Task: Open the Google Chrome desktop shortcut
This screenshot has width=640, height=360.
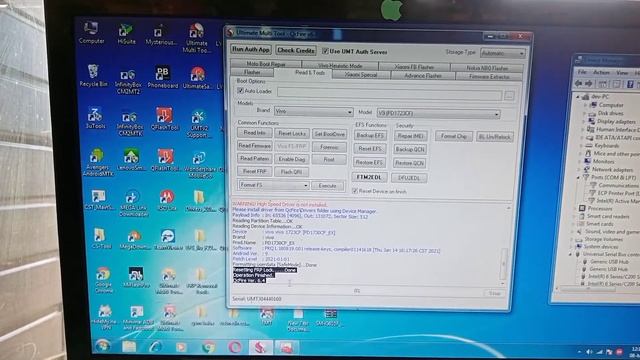Action: [x=104, y=280]
